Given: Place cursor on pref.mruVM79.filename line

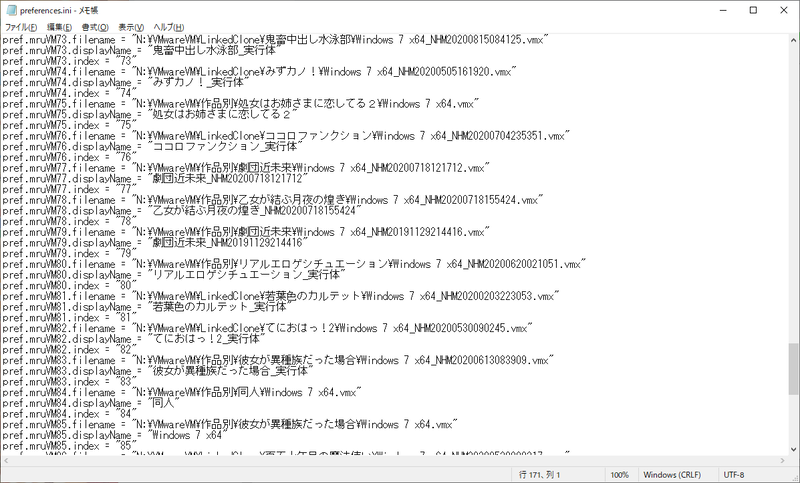Looking at the screenshot, I should point(246,233).
